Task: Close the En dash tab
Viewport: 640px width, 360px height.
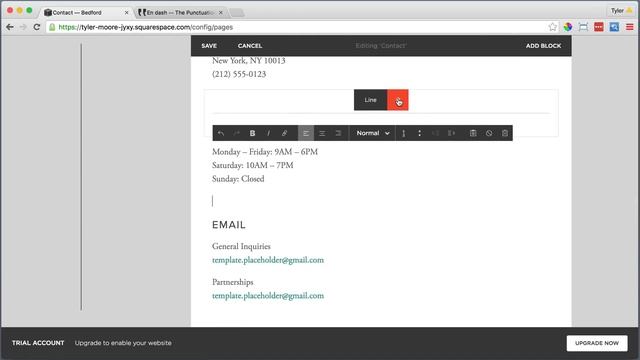Action: tap(221, 13)
